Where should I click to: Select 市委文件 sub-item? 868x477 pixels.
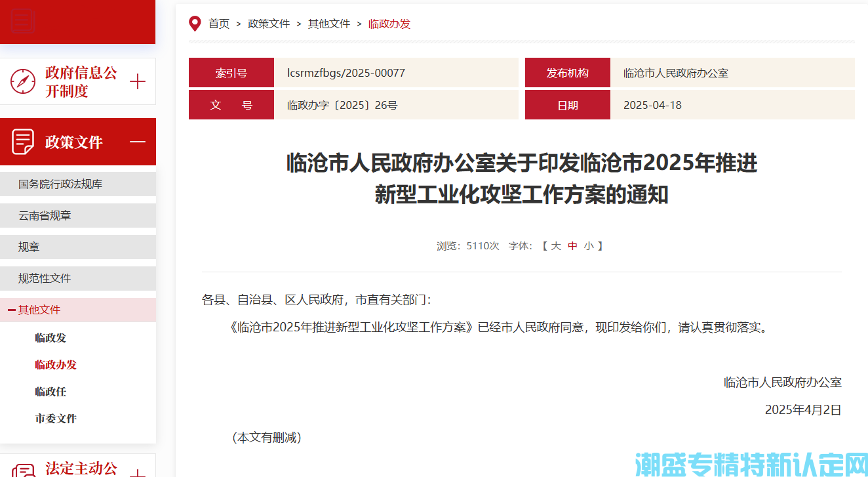coord(56,419)
